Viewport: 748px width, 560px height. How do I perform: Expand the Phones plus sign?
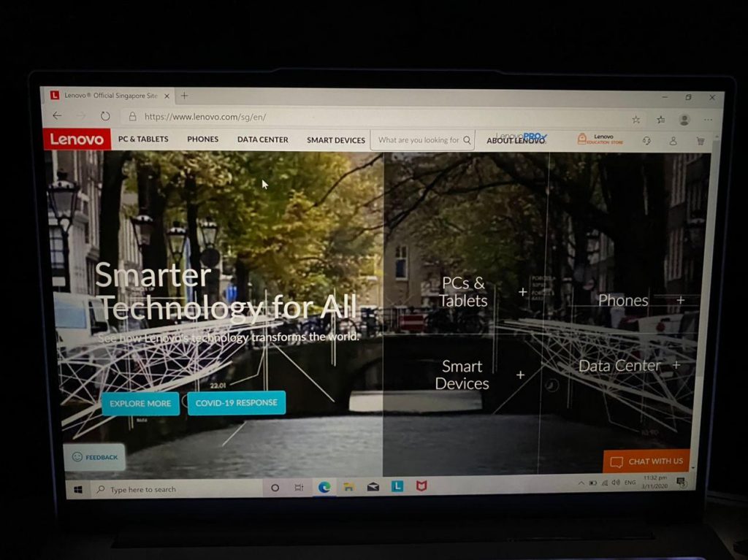[x=681, y=299]
